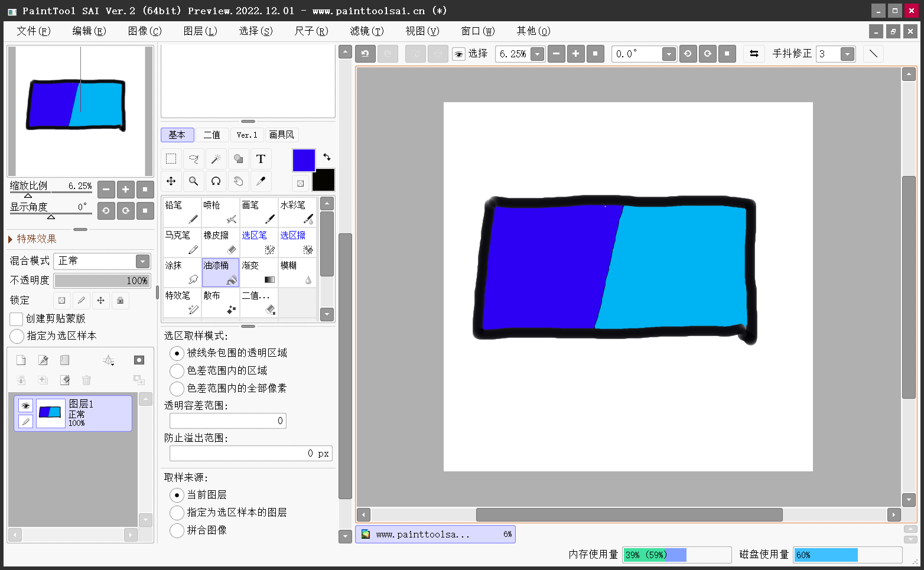Open the 编辑 menu
Image resolution: width=924 pixels, height=570 pixels.
tap(89, 31)
